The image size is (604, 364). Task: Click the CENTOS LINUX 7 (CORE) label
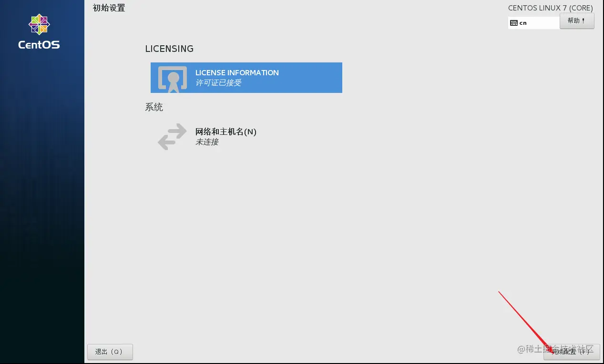coord(550,8)
